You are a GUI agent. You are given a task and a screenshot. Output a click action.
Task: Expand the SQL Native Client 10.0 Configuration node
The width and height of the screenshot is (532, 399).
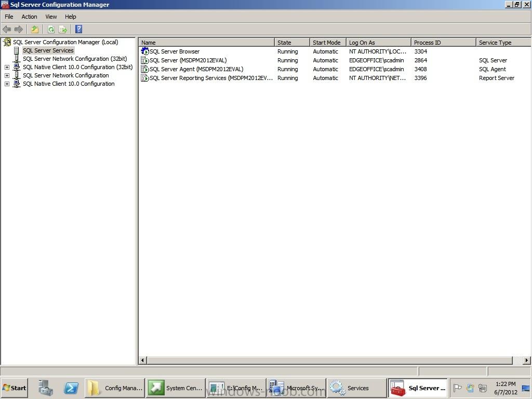pos(7,84)
